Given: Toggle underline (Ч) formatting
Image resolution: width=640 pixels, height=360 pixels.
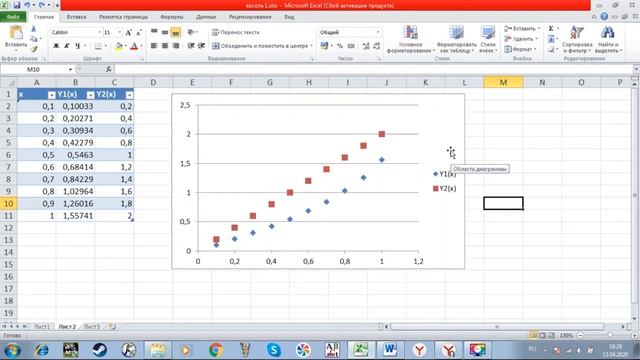Looking at the screenshot, I should tap(78, 46).
